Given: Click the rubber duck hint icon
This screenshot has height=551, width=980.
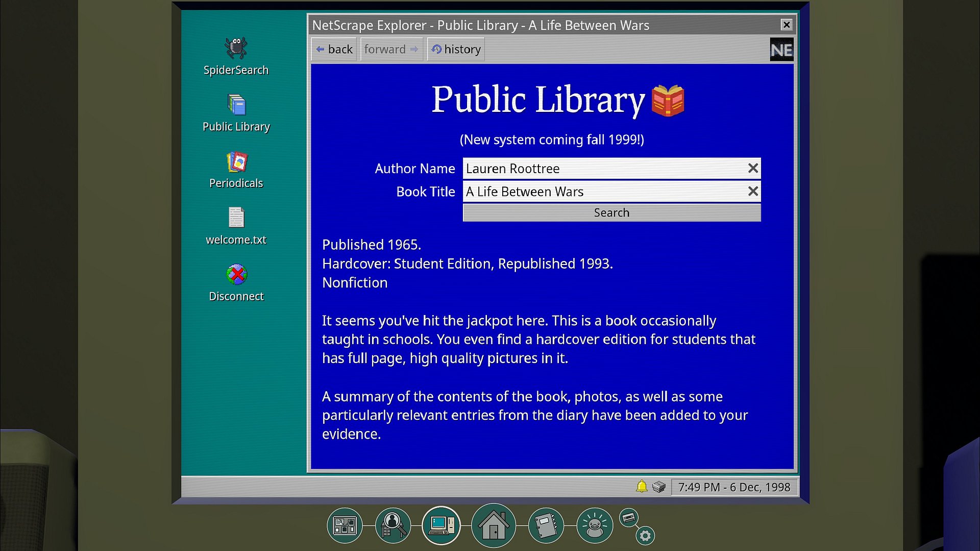Looking at the screenshot, I should pos(594,525).
